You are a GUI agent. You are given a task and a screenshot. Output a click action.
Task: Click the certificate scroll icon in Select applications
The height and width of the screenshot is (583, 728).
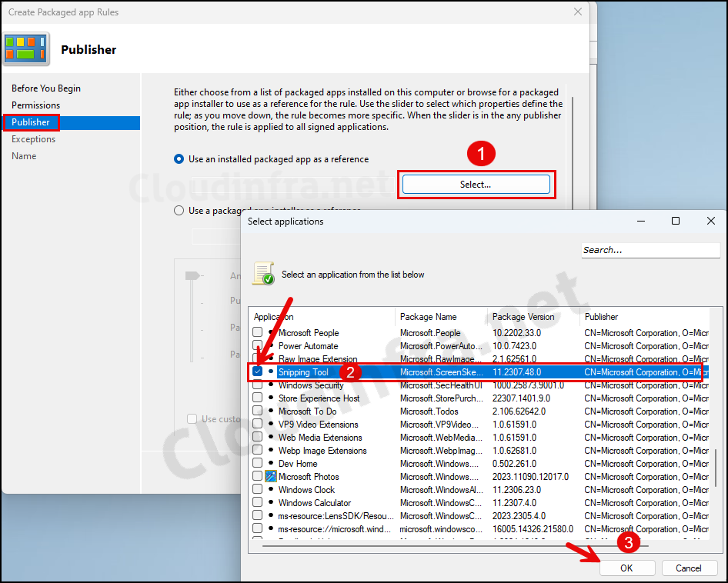[x=263, y=273]
